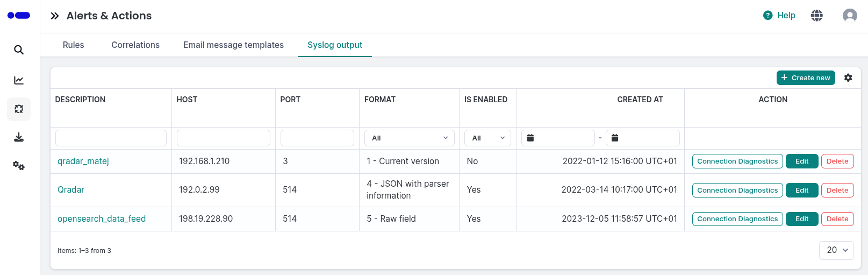Viewport: 868px width, 275px height.
Task: Click the 'Items: 1–3 from 3' text
Action: pyautogui.click(x=84, y=251)
